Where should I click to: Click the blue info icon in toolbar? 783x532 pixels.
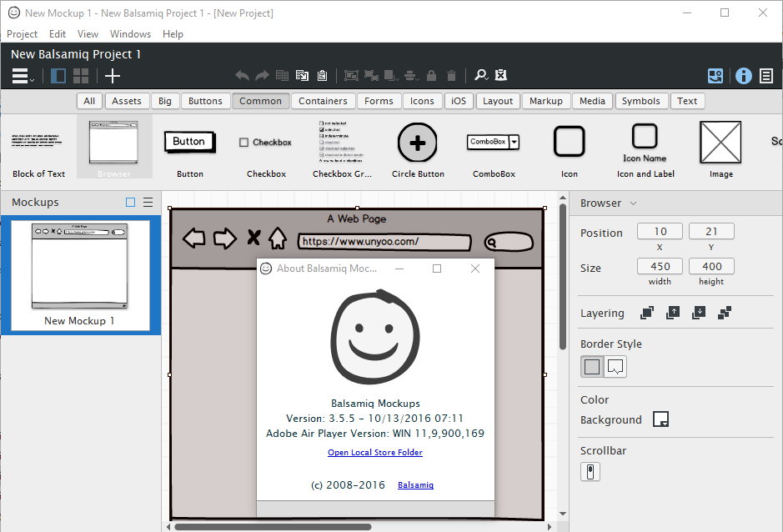click(x=743, y=76)
